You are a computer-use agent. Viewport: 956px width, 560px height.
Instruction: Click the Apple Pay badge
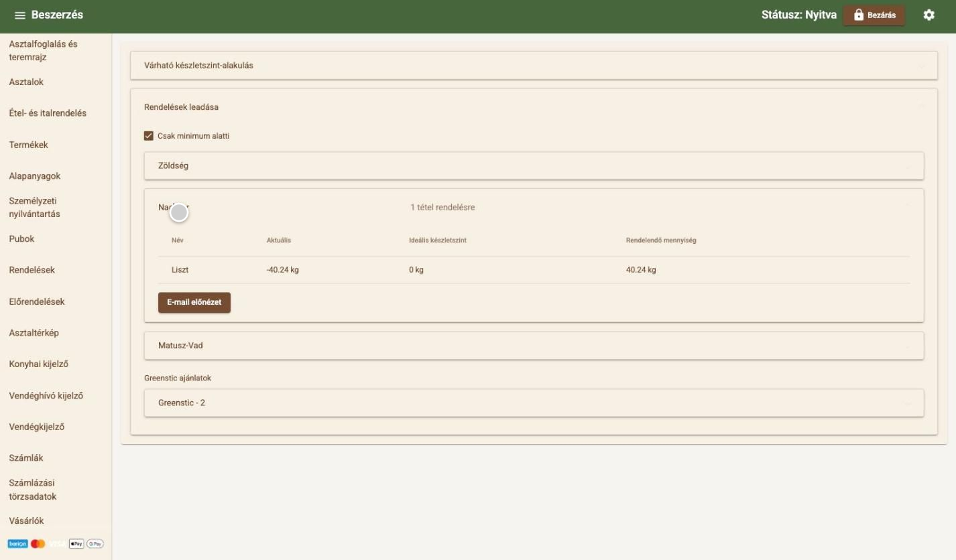[x=76, y=544]
